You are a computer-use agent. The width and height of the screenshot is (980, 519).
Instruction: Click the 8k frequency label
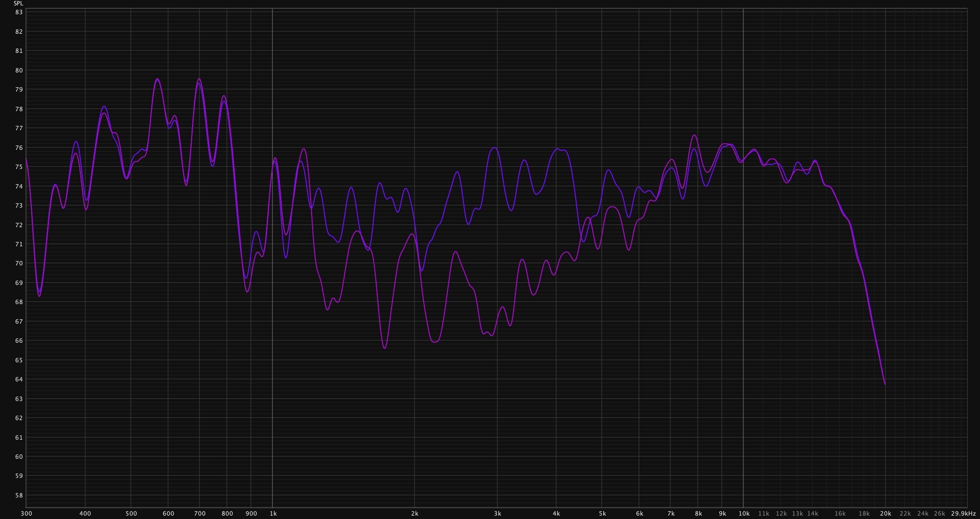[x=698, y=514]
